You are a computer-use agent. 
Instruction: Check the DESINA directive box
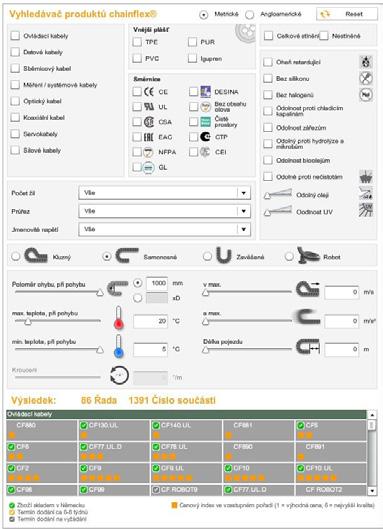[x=193, y=91]
